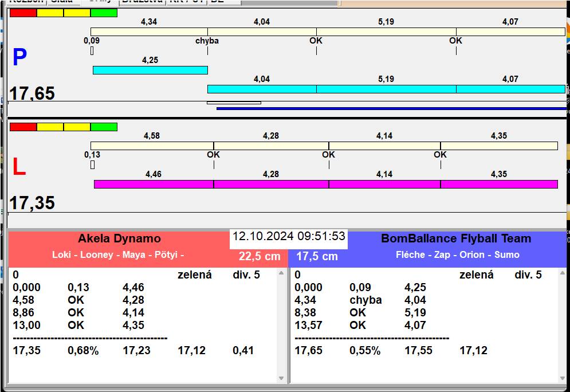
Task: Select magenta 4,35 segment in lane L
Action: 498,184
